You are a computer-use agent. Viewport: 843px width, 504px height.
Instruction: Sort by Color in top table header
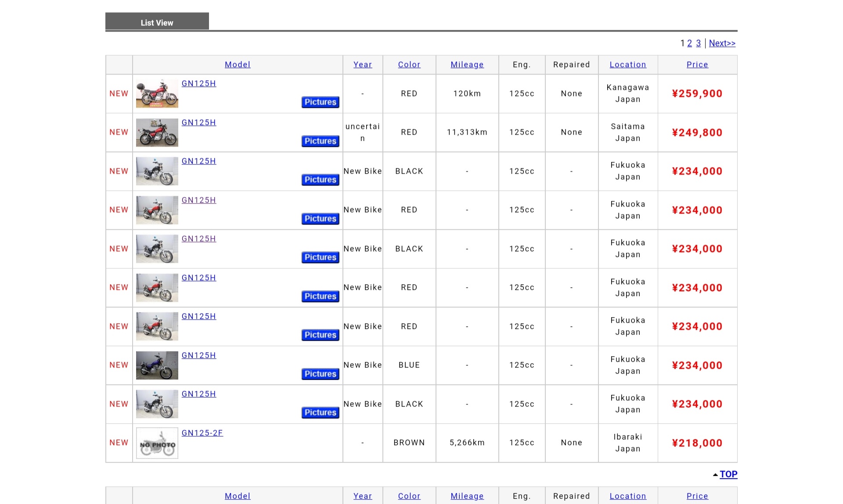click(409, 64)
